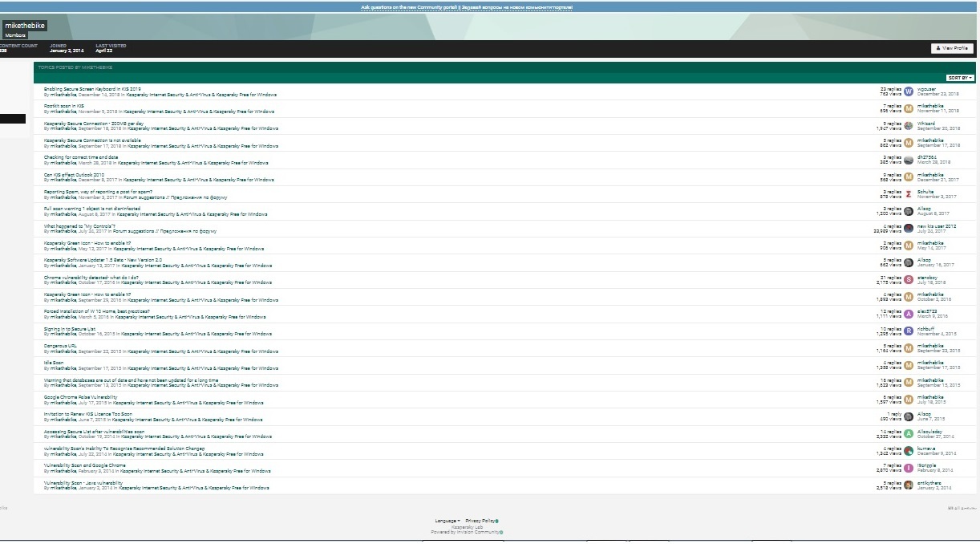Expand the Language menu in footer
Screen dimensions: 980x544
pos(447,521)
